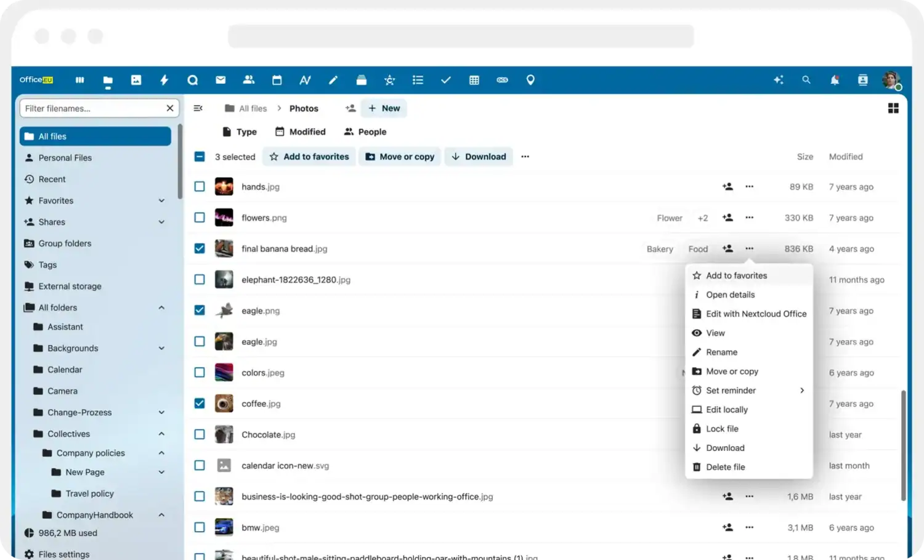924x560 pixels.
Task: Choose Lock file in context menu
Action: pyautogui.click(x=749, y=429)
